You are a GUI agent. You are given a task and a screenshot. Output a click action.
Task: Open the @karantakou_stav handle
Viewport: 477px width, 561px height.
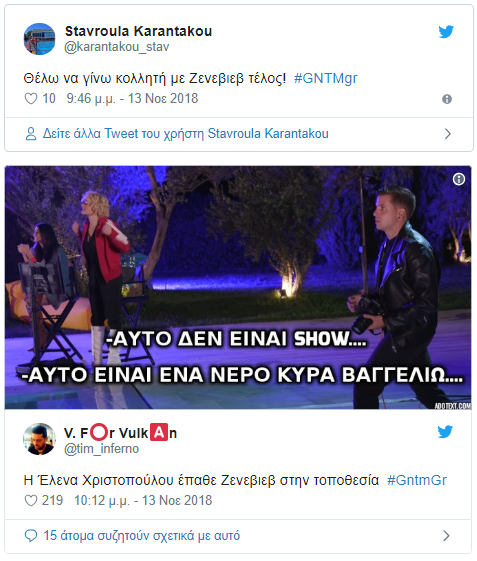click(117, 47)
